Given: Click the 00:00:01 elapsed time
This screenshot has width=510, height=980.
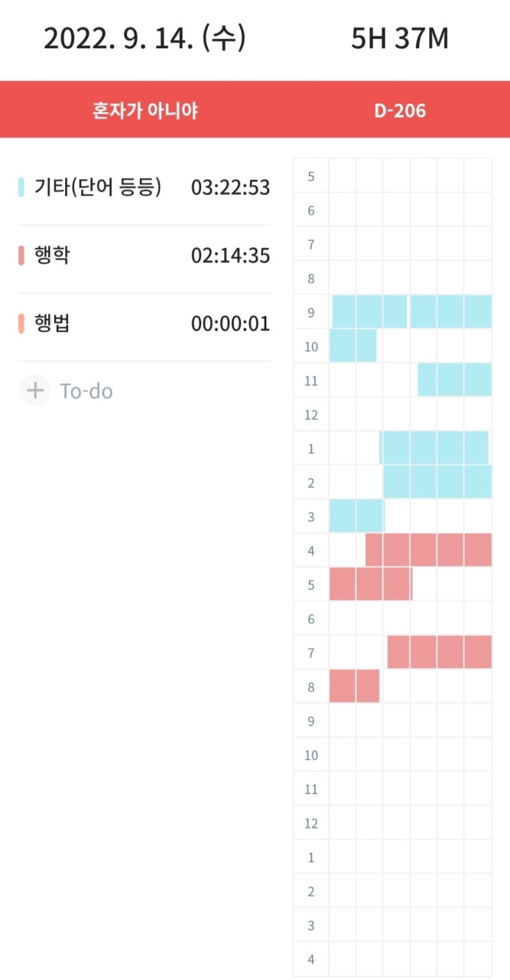Looking at the screenshot, I should coord(230,323).
